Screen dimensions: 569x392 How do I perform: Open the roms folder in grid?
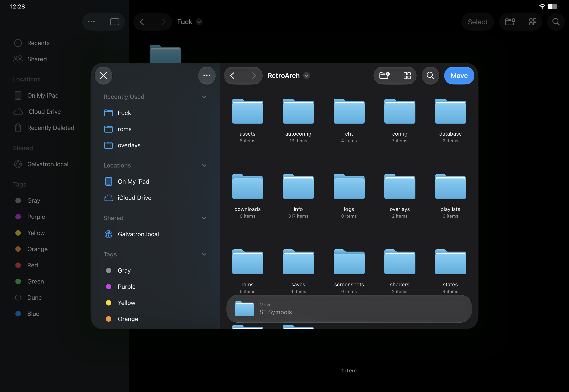tap(248, 262)
